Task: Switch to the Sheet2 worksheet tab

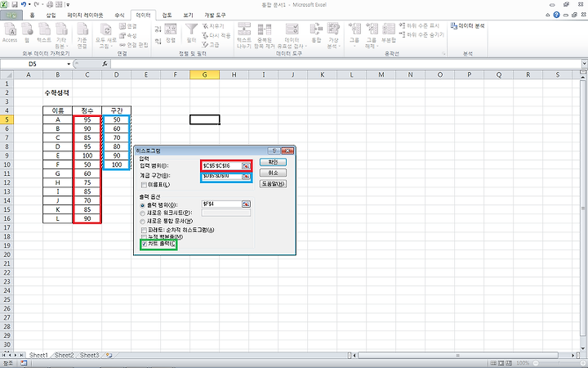Action: click(x=64, y=355)
